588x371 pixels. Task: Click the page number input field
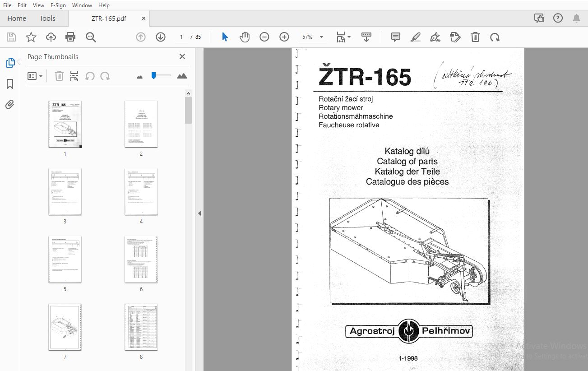pos(181,37)
